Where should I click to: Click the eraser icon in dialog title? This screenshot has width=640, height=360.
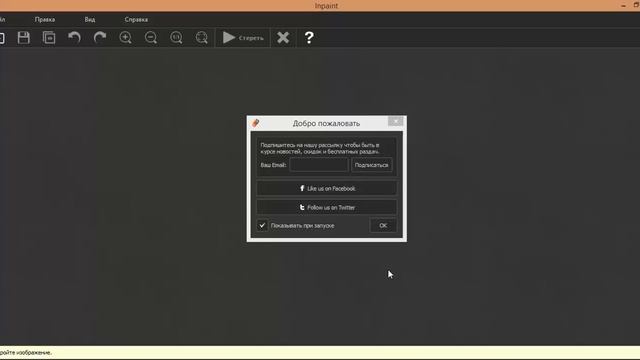pyautogui.click(x=256, y=123)
